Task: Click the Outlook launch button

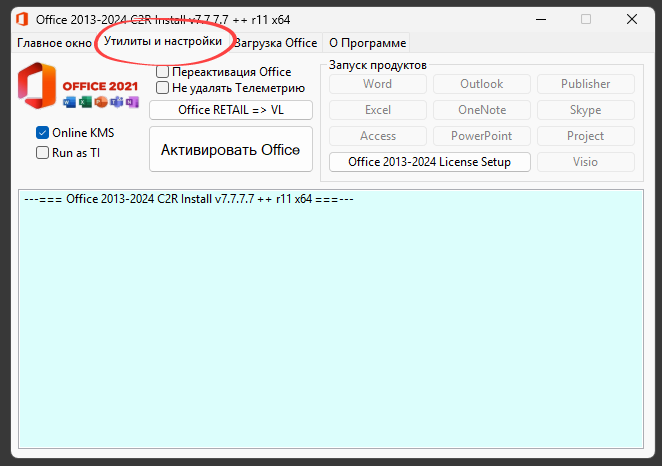Action: coord(482,84)
